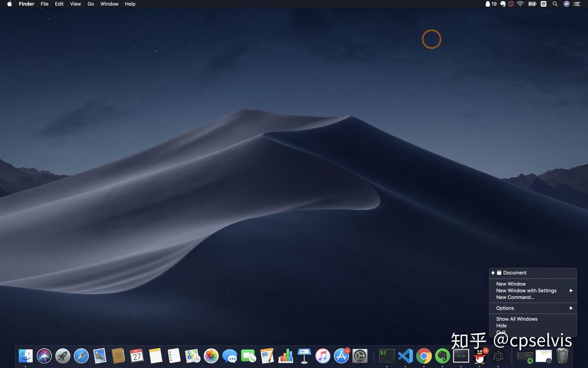Open System Preferences gear icon
Image resolution: width=588 pixels, height=368 pixels.
360,356
